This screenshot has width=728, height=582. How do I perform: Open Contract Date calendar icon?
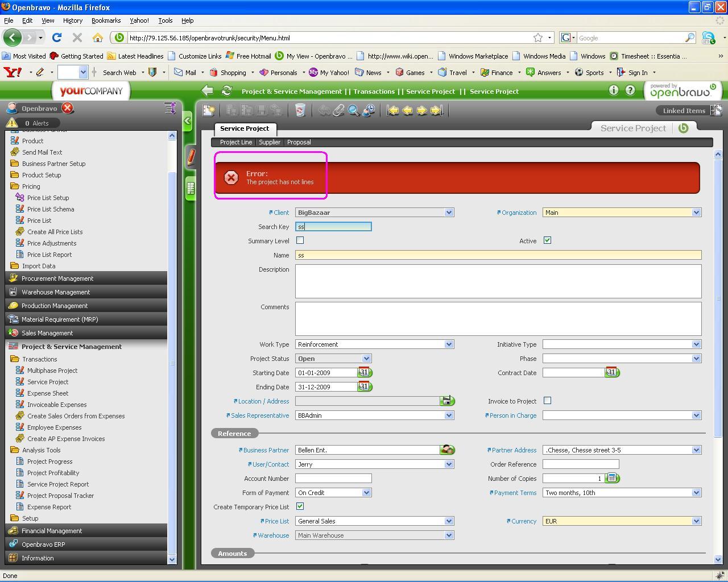click(611, 372)
